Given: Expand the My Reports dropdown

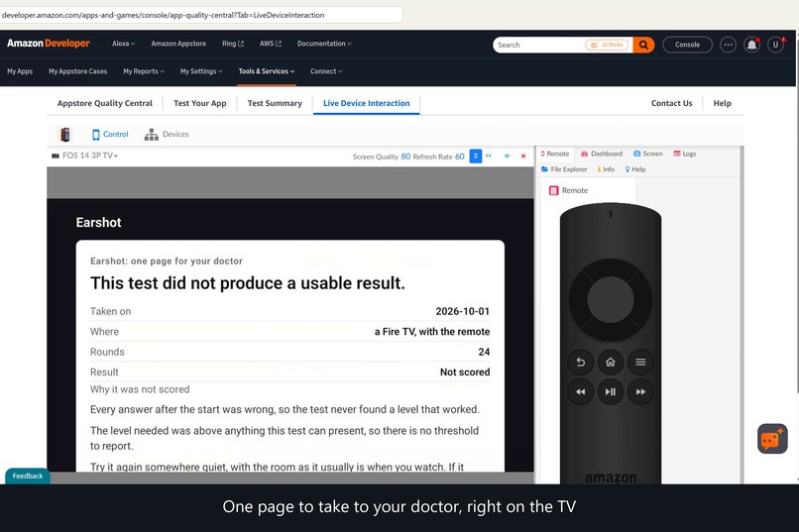Looking at the screenshot, I should point(144,71).
